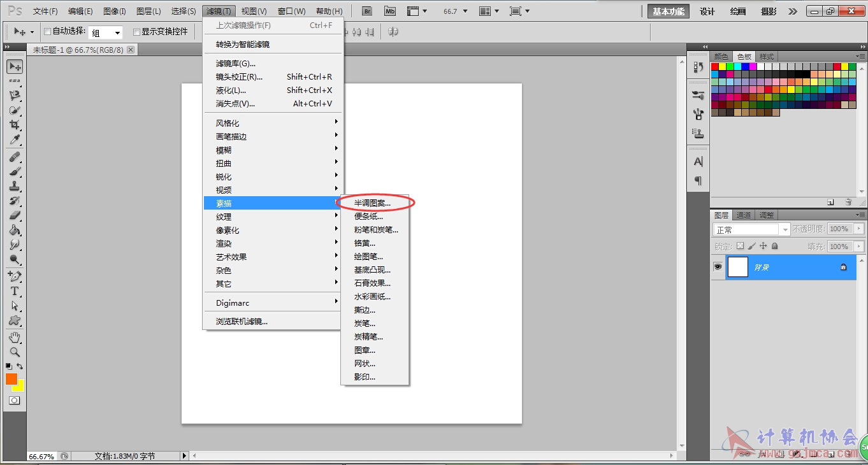Select the Custom Shape tool
The width and height of the screenshot is (868, 465).
(x=15, y=320)
